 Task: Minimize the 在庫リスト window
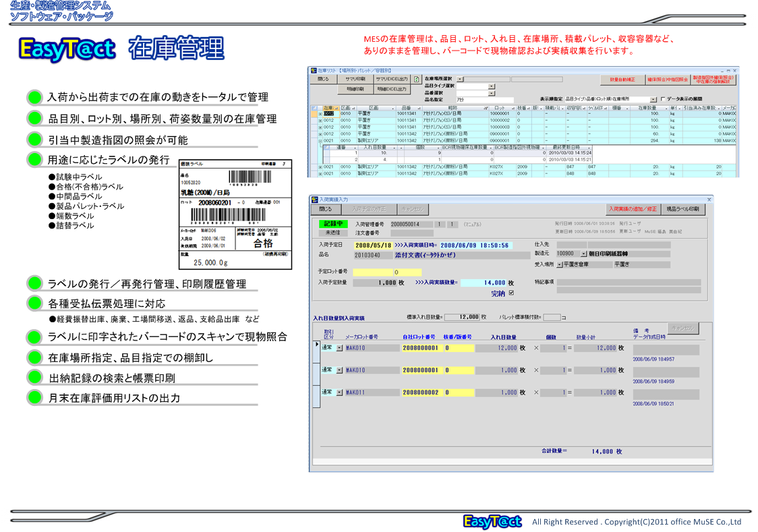pos(722,71)
